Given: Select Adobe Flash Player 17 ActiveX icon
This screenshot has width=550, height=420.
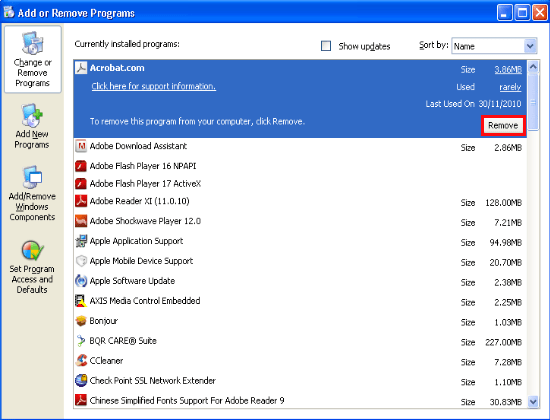Looking at the screenshot, I should [81, 184].
